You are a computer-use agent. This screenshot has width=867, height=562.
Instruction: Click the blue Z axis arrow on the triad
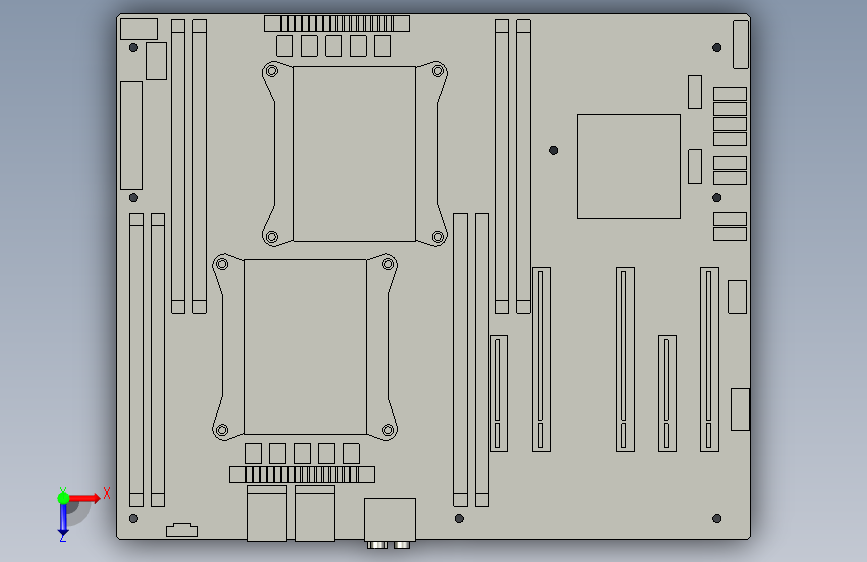point(63,520)
